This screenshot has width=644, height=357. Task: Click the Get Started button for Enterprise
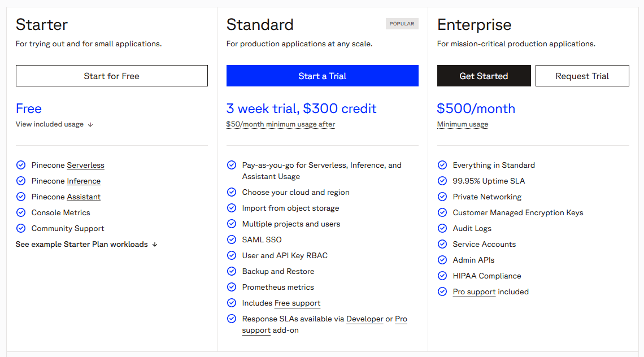tap(484, 76)
